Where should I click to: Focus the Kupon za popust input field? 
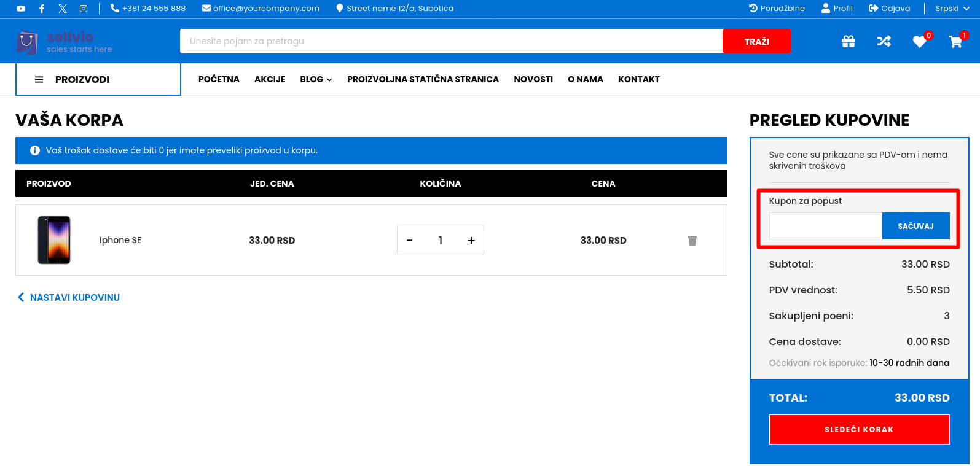click(x=825, y=227)
